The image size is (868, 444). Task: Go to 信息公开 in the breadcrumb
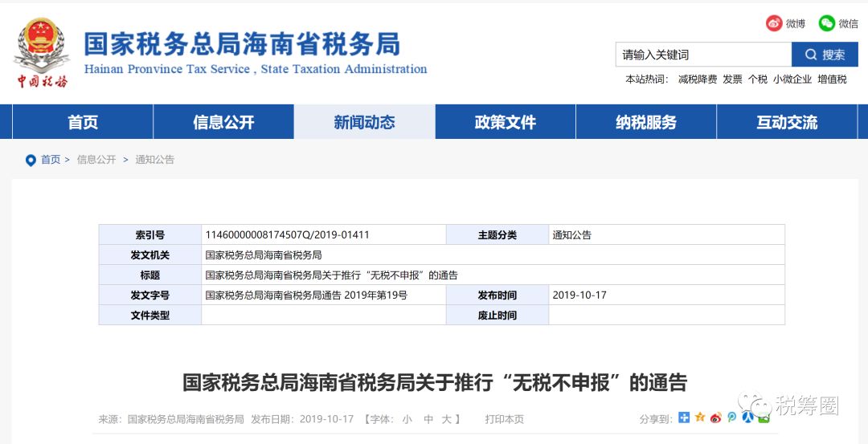pos(96,160)
